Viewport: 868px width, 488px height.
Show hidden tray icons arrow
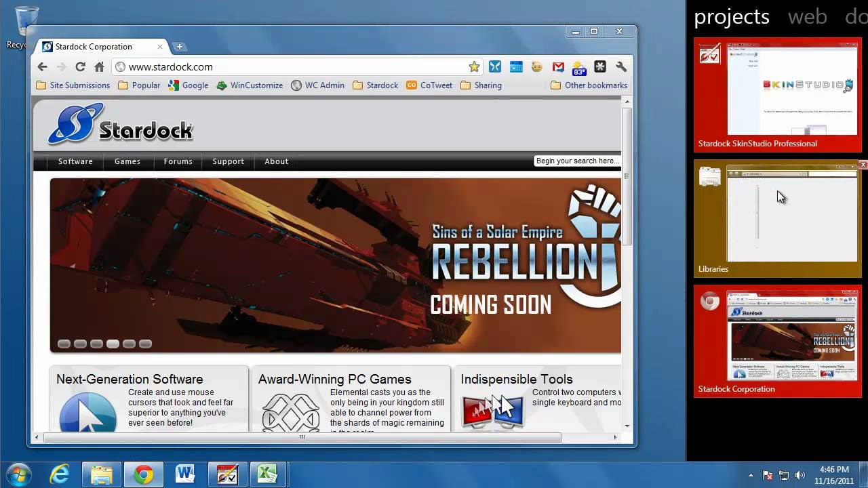(x=751, y=475)
